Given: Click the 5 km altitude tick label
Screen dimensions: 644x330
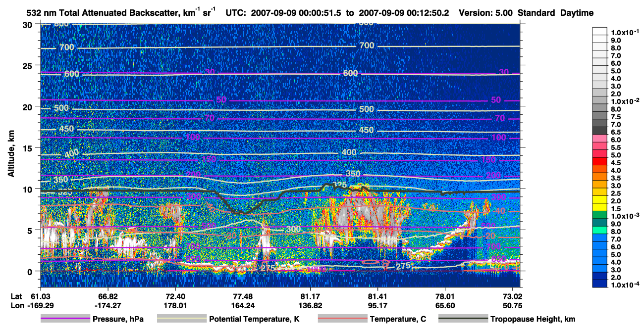Looking at the screenshot, I should click(x=31, y=230).
